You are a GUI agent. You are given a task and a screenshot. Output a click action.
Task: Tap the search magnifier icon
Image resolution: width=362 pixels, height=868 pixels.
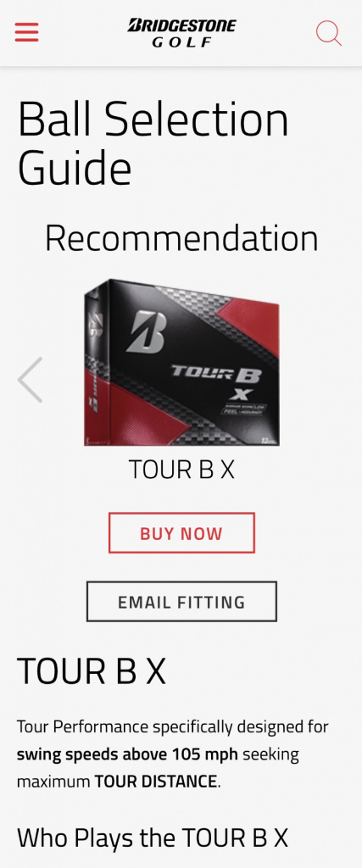coord(329,33)
